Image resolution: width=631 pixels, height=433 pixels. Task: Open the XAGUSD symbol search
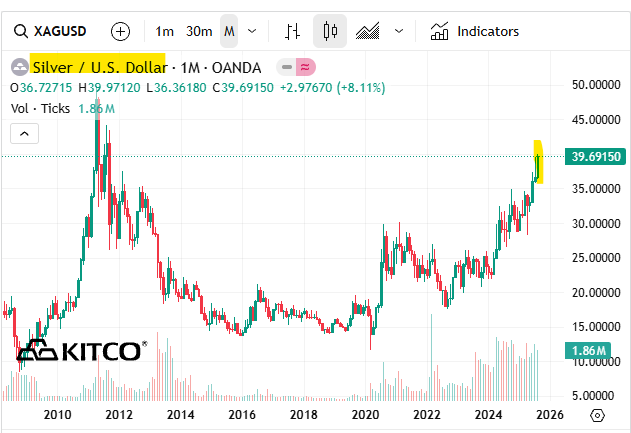click(x=52, y=31)
